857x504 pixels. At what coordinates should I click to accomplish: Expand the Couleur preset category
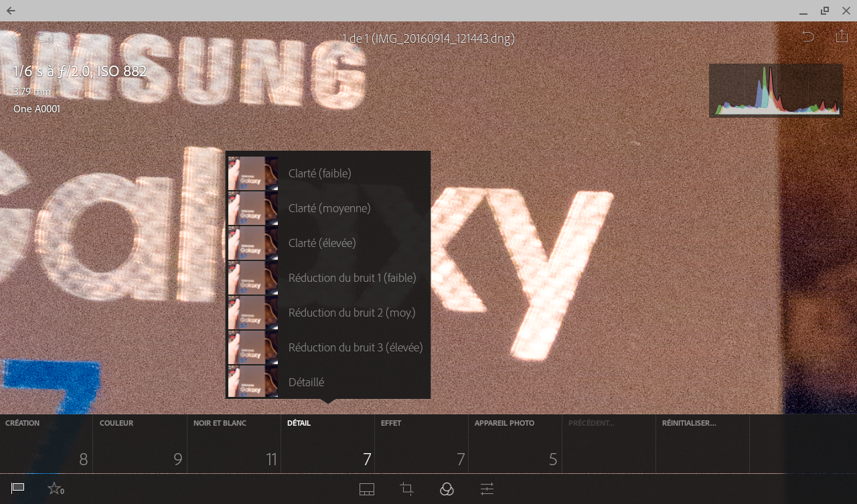point(140,443)
